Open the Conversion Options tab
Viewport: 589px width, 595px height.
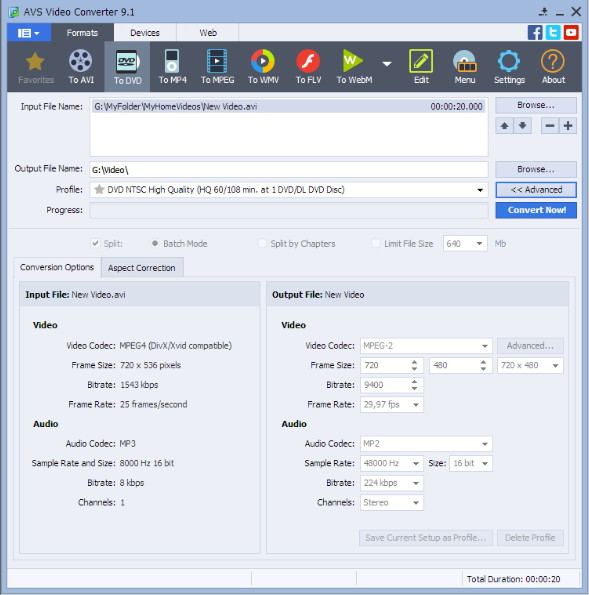tap(57, 267)
